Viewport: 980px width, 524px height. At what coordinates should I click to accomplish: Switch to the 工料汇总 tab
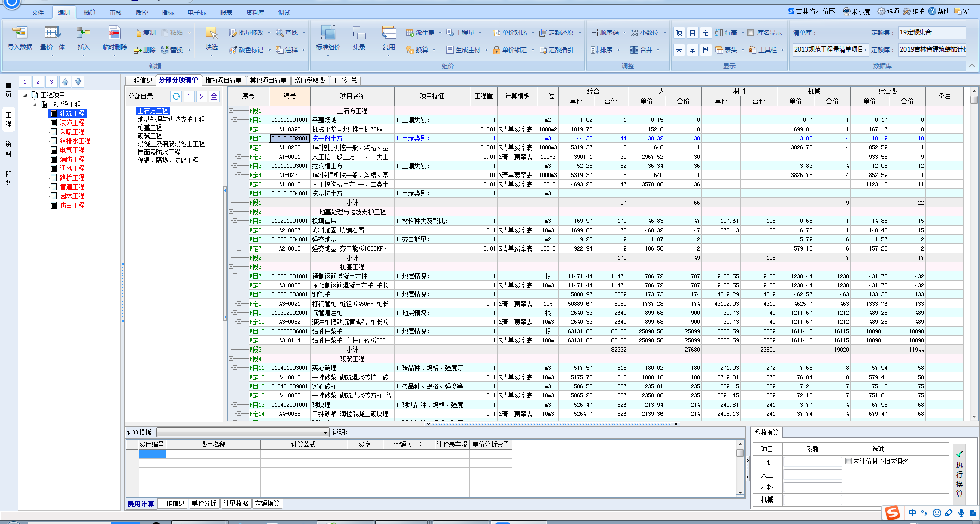[345, 80]
